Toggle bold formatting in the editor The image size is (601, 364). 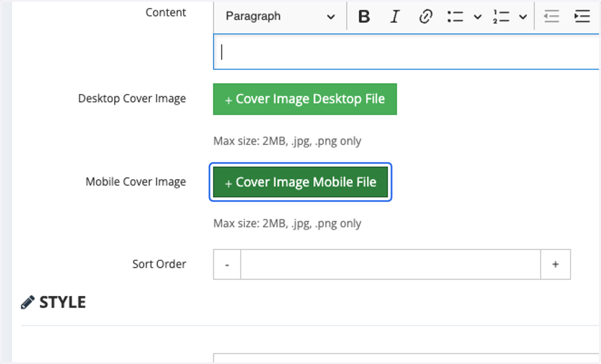pos(364,17)
